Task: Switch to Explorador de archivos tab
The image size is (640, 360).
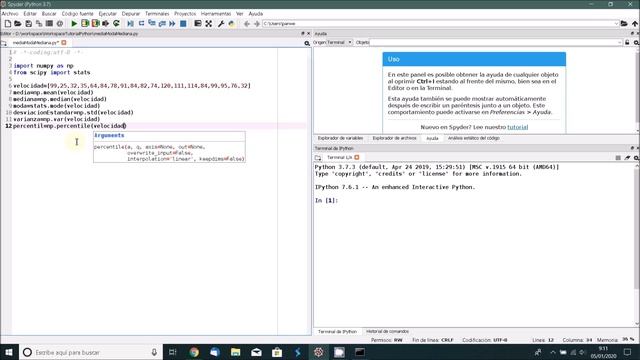Action: pos(394,138)
